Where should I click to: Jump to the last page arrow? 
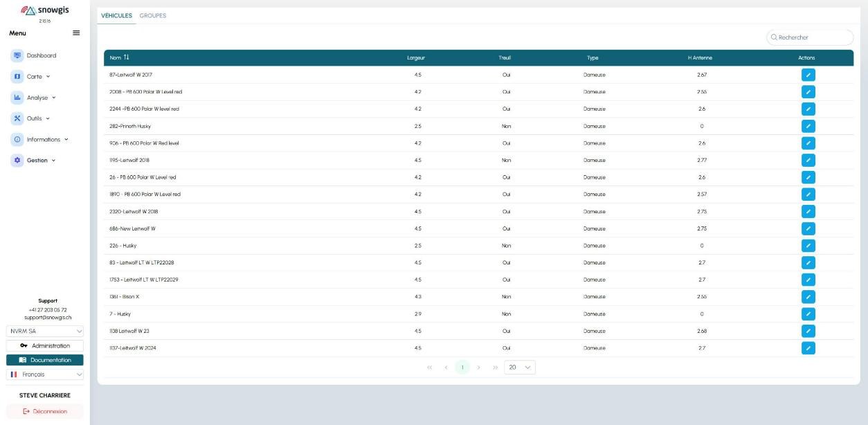click(496, 368)
